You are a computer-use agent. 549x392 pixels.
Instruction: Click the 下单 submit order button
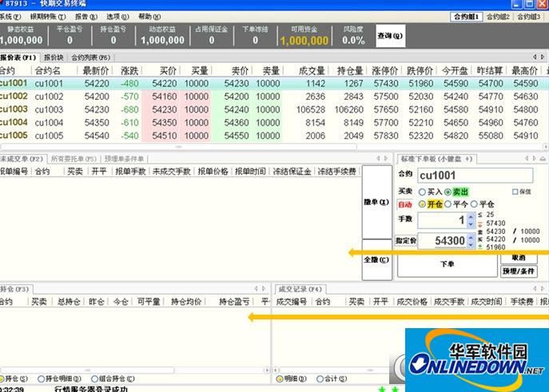(448, 263)
